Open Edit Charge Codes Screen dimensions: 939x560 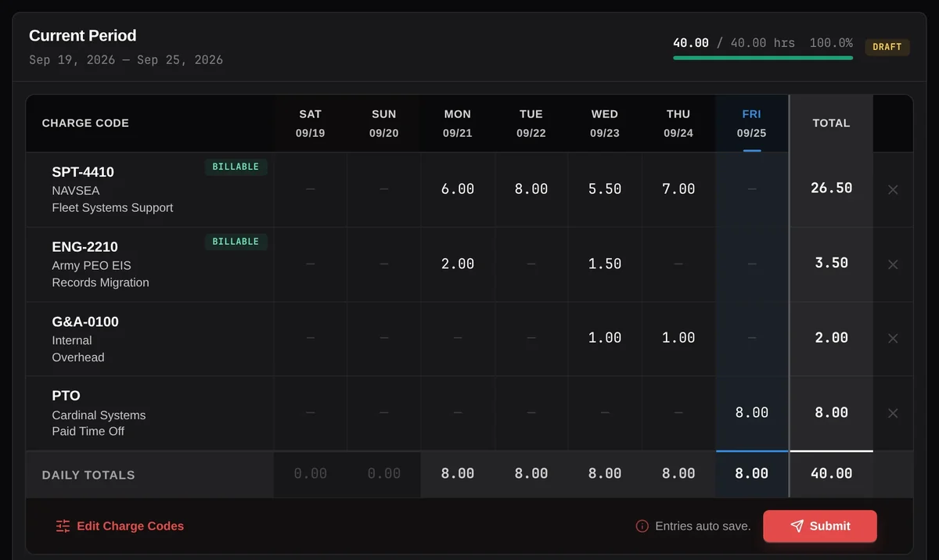tap(120, 526)
